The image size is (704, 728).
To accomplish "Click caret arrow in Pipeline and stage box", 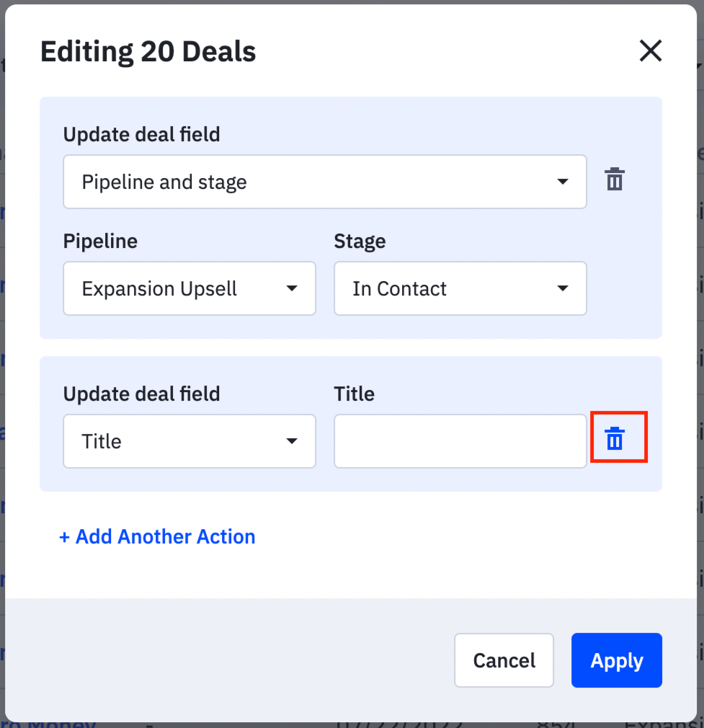I will coord(563,182).
